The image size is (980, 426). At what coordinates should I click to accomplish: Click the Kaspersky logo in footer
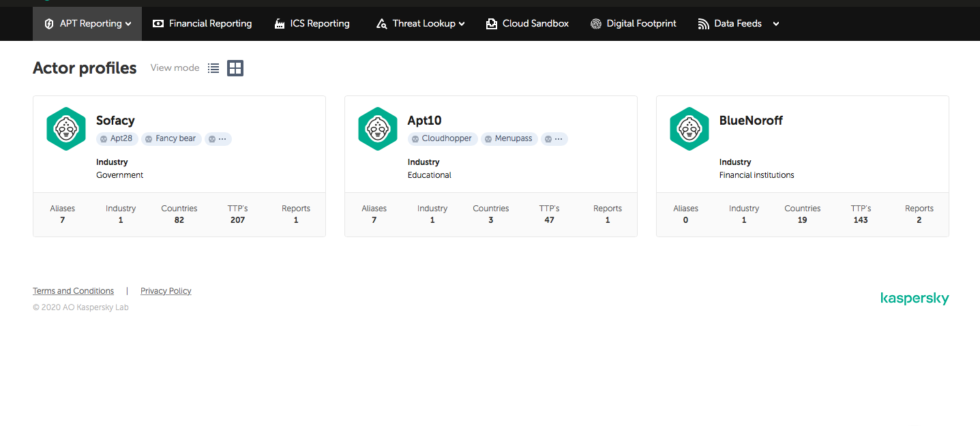915,299
